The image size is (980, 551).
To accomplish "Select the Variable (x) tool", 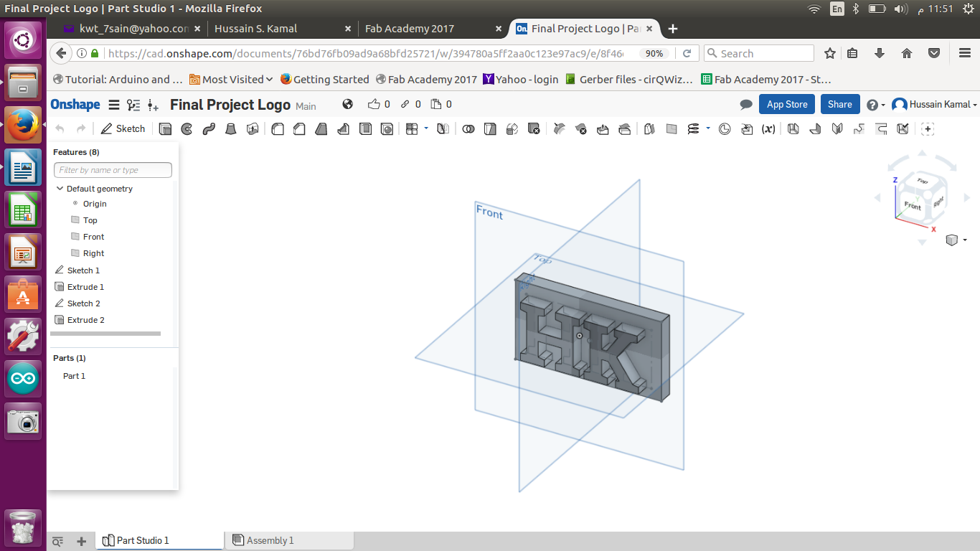I will (x=768, y=129).
